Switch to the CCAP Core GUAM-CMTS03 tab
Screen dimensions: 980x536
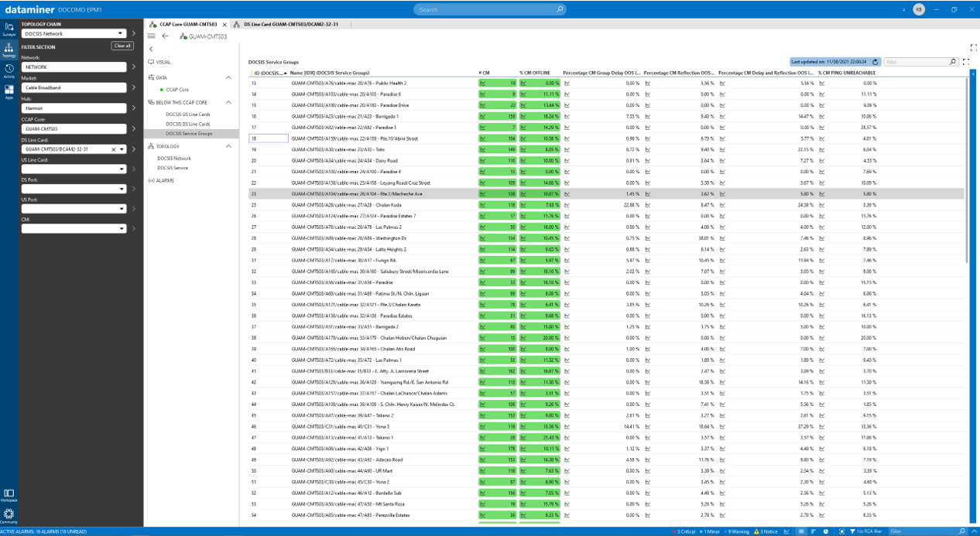click(188, 24)
